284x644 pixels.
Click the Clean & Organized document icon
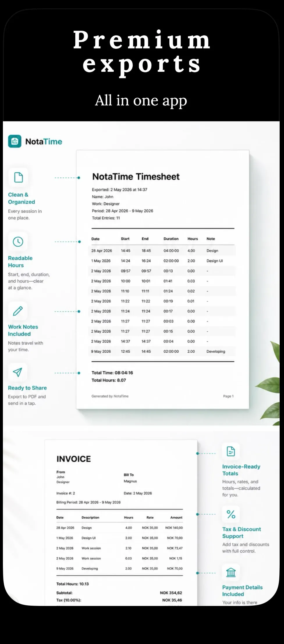[18, 177]
